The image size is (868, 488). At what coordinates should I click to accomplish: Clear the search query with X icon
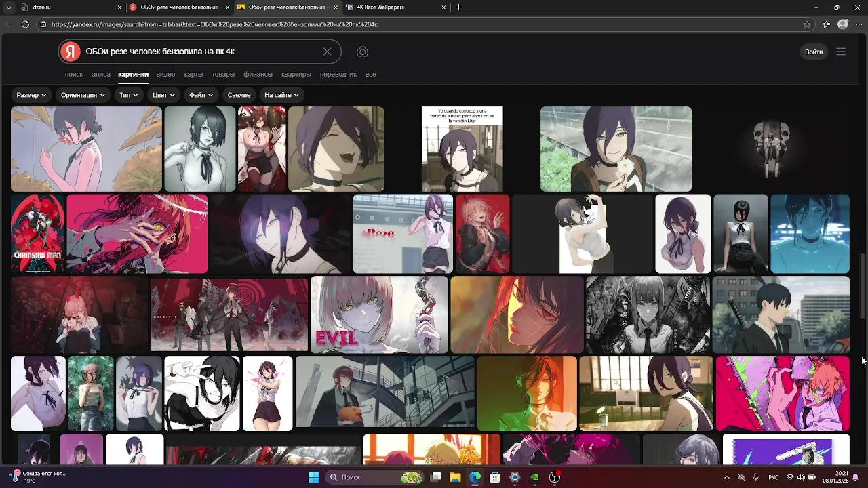328,52
